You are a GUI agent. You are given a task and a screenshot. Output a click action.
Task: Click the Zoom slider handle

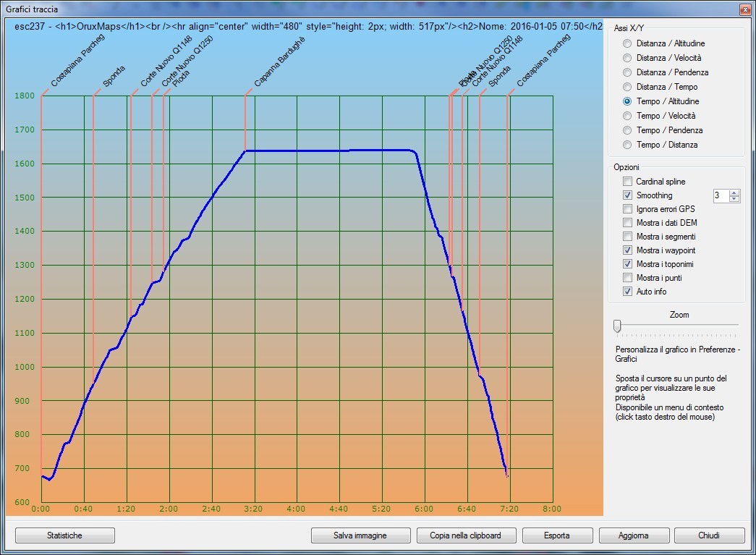coord(617,326)
